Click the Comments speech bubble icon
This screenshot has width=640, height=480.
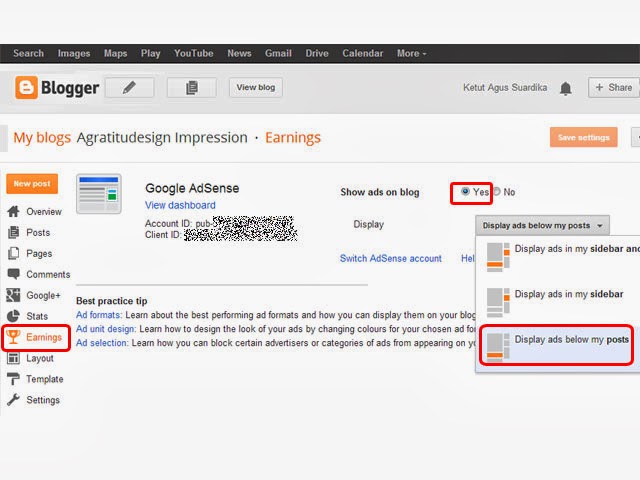pos(13,274)
